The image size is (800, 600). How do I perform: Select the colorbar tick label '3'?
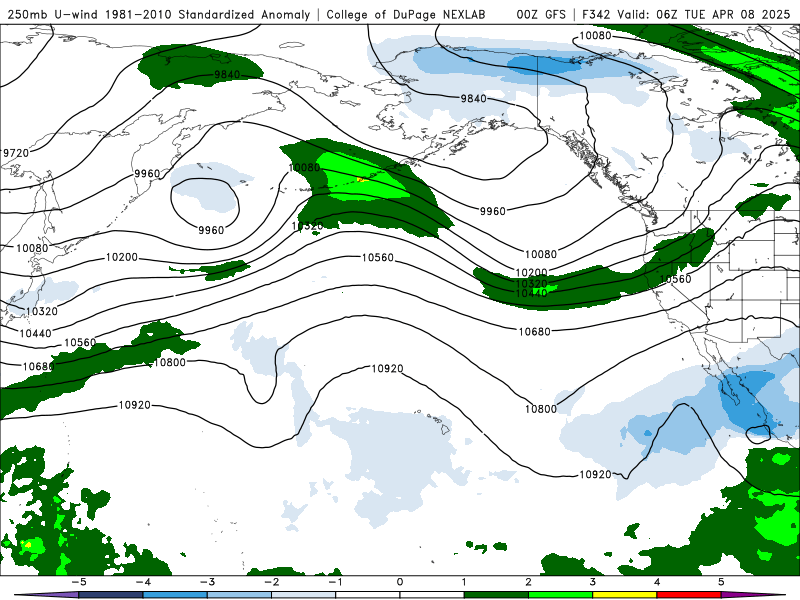click(592, 582)
